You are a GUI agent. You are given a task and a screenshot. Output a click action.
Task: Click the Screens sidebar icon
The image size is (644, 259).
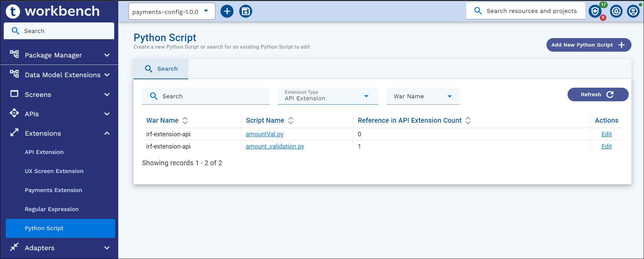(14, 93)
